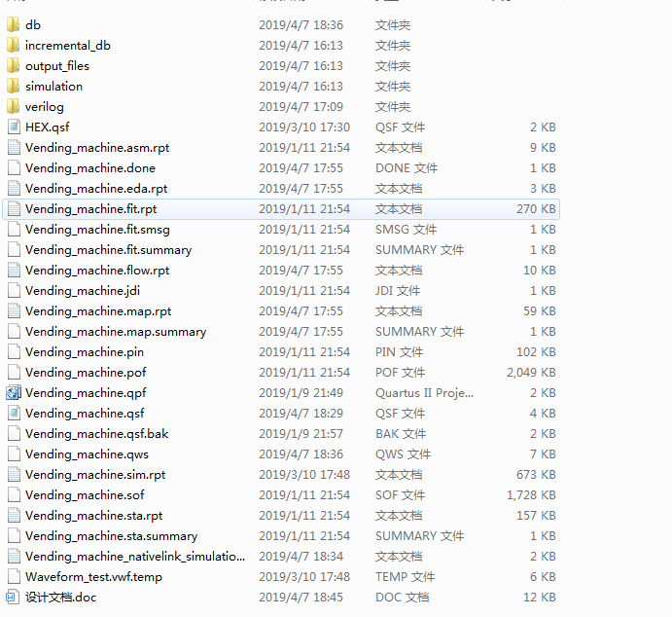
Task: Click the 2,049 KB size of Vending_machine.pof
Action: pos(531,373)
